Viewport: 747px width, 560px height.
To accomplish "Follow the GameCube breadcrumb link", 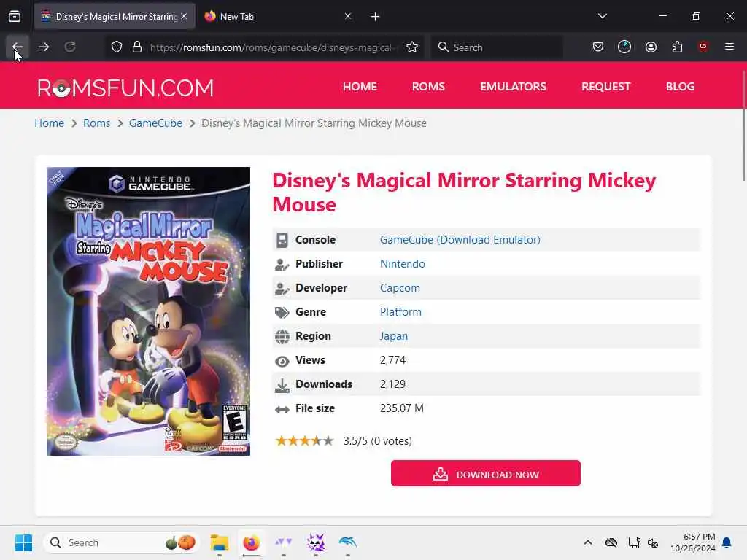I will (156, 123).
